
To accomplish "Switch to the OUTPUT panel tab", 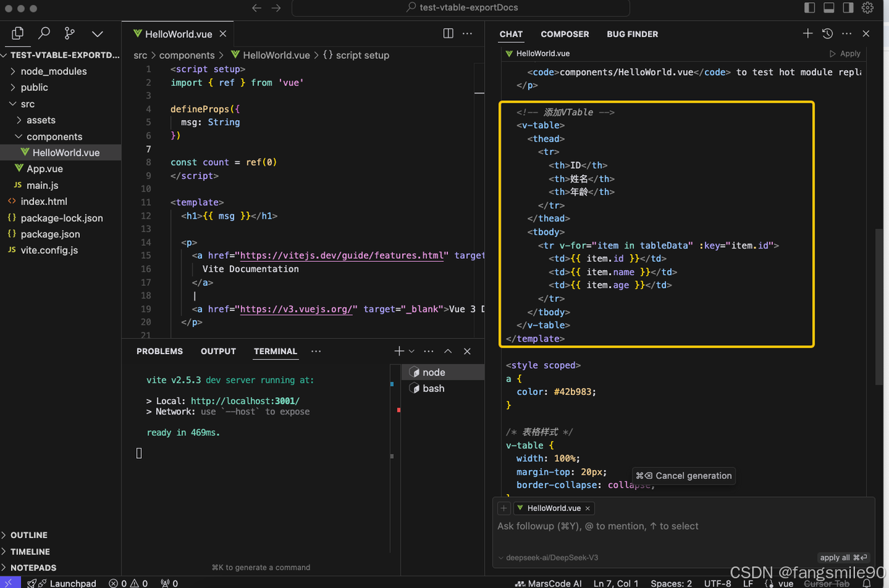I will point(218,351).
